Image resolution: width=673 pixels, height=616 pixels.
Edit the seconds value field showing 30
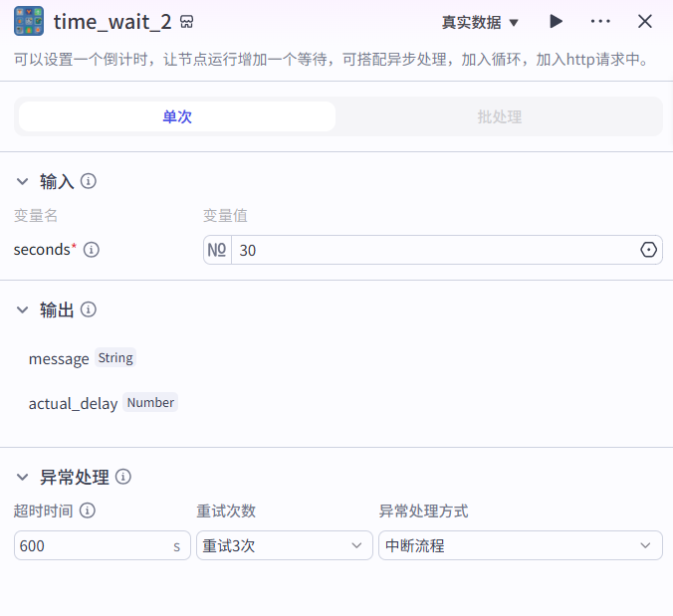(x=433, y=250)
